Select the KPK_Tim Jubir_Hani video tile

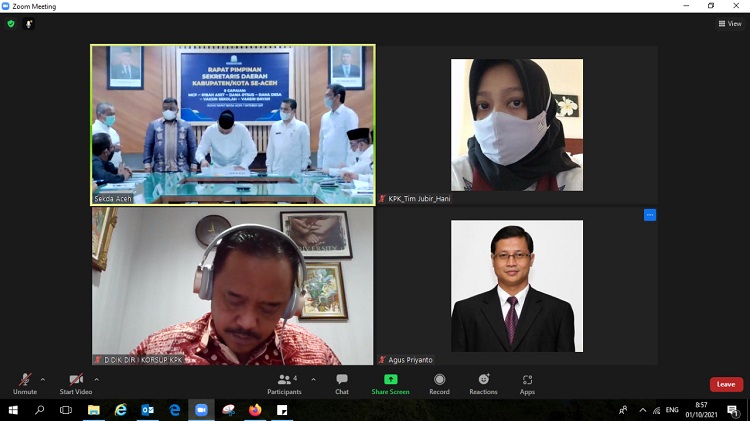point(517,125)
